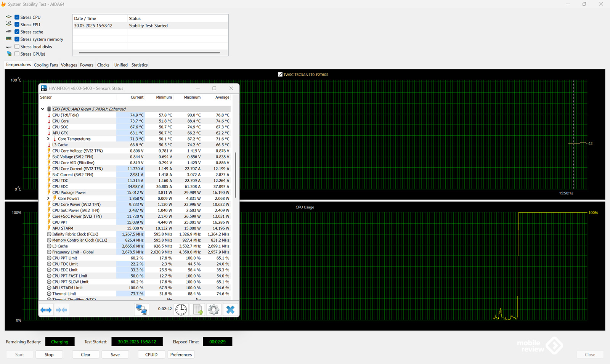
Task: Switch to the Clocks tab
Action: coord(103,65)
